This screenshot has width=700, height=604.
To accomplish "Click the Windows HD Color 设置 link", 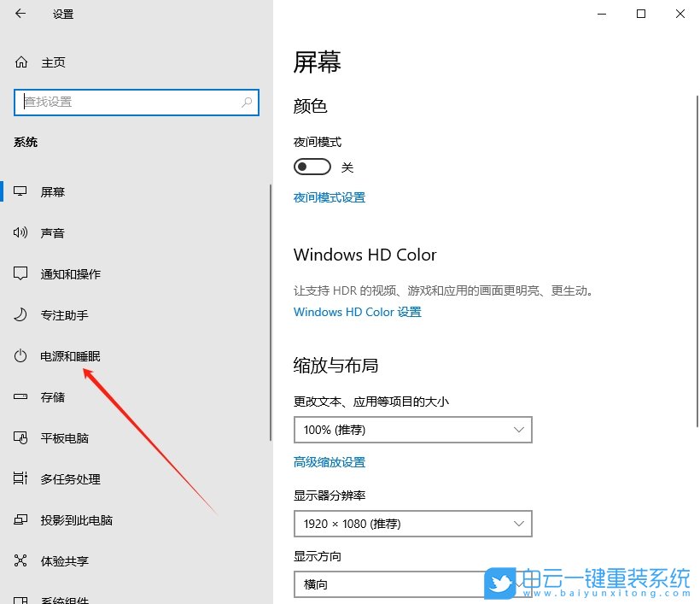I will pyautogui.click(x=357, y=312).
